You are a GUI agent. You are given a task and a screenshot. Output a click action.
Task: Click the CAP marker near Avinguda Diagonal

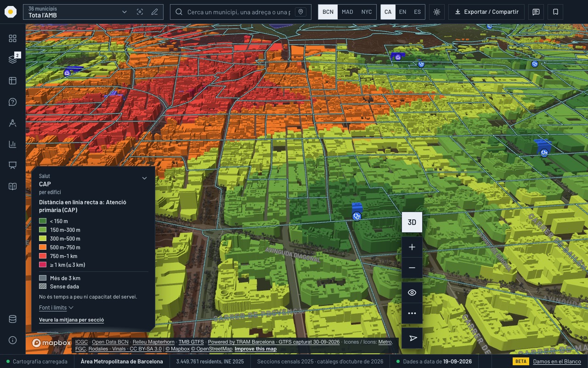(357, 216)
